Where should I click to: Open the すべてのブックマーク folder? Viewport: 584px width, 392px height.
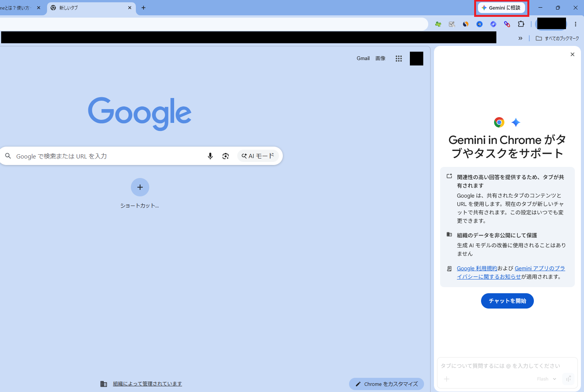click(557, 38)
